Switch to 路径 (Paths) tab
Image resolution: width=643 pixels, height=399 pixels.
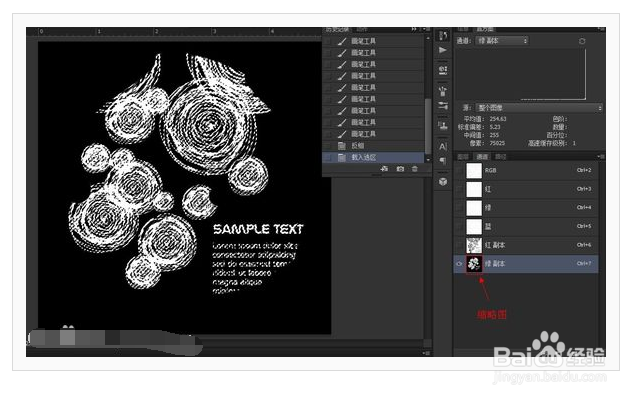click(x=500, y=157)
